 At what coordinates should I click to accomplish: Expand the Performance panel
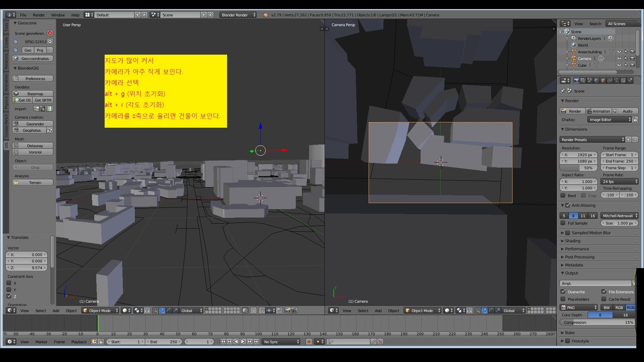pyautogui.click(x=577, y=249)
